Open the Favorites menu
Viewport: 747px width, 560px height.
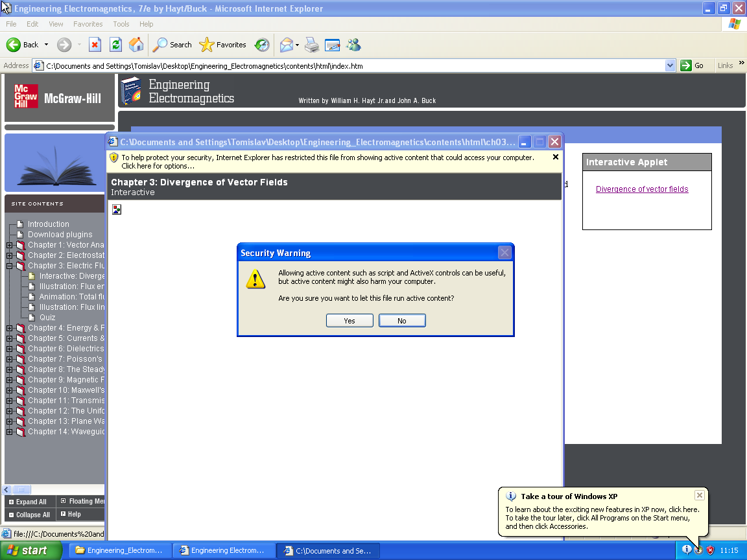pos(88,24)
